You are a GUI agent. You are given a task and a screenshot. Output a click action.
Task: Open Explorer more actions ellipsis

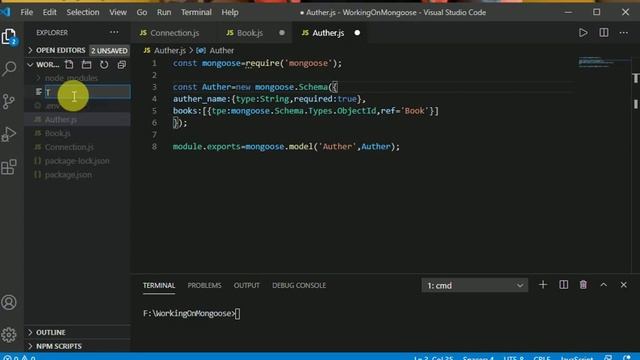point(114,32)
